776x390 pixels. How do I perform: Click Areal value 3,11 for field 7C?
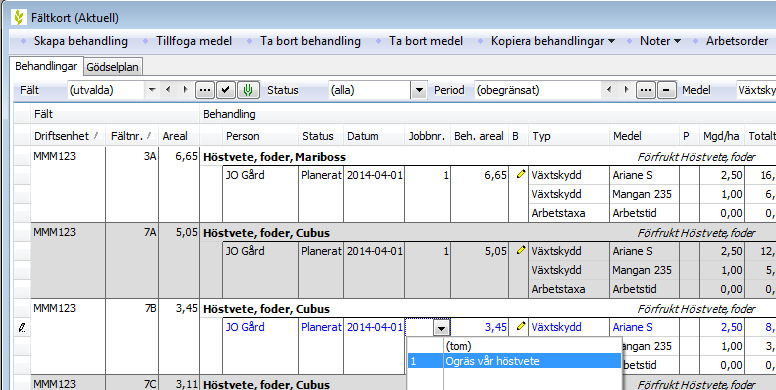(x=187, y=384)
